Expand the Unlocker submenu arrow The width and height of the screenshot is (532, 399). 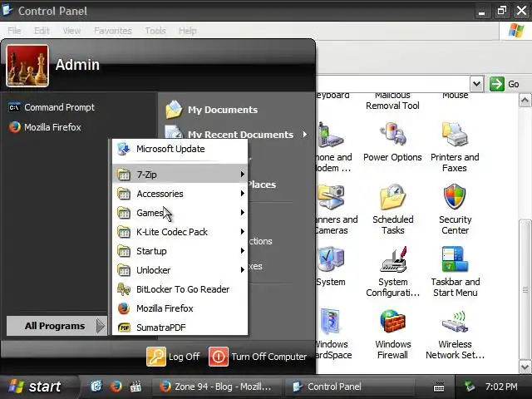[242, 270]
